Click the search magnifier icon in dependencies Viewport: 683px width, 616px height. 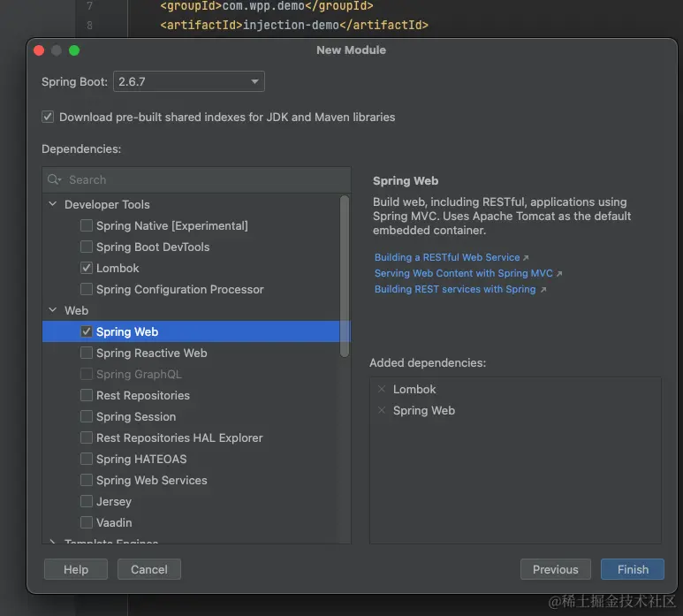click(55, 179)
